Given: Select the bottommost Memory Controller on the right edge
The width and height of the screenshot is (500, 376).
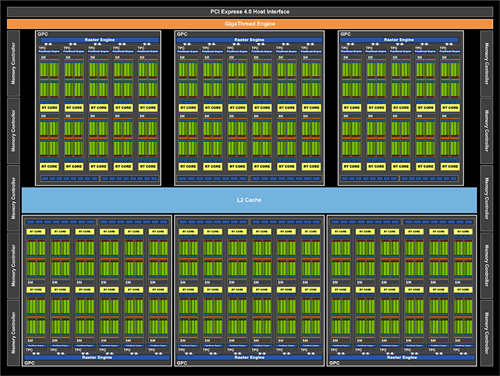Looking at the screenshot, I should 486,333.
